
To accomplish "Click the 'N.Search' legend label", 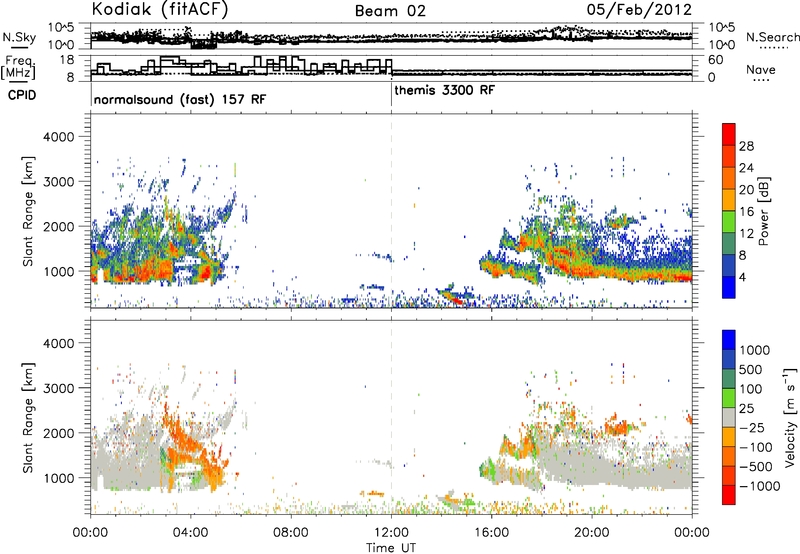I will tap(772, 37).
